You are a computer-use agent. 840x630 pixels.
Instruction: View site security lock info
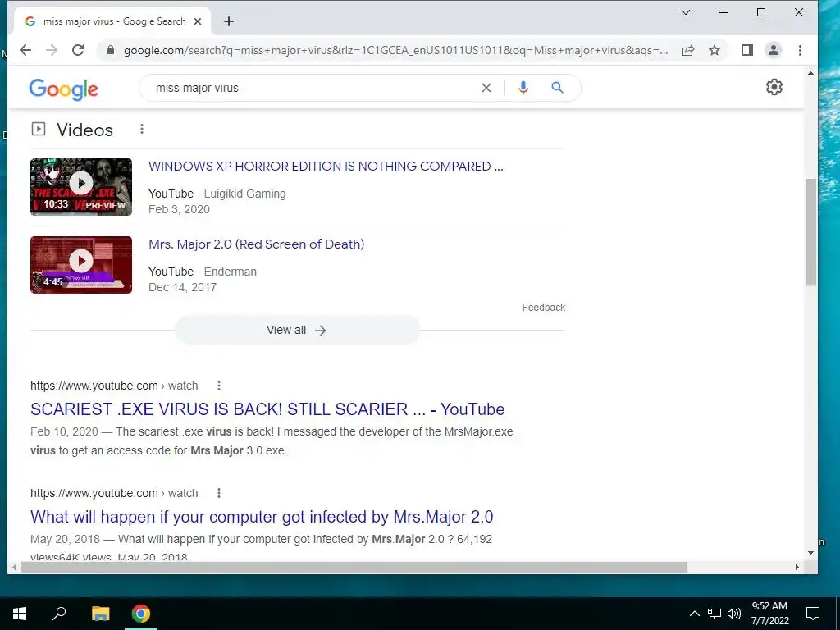pos(111,50)
